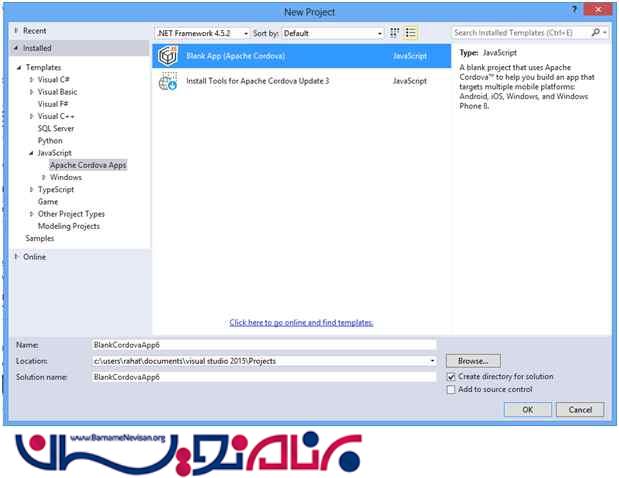Click the Cancel button
The image size is (619, 478).
tap(580, 410)
